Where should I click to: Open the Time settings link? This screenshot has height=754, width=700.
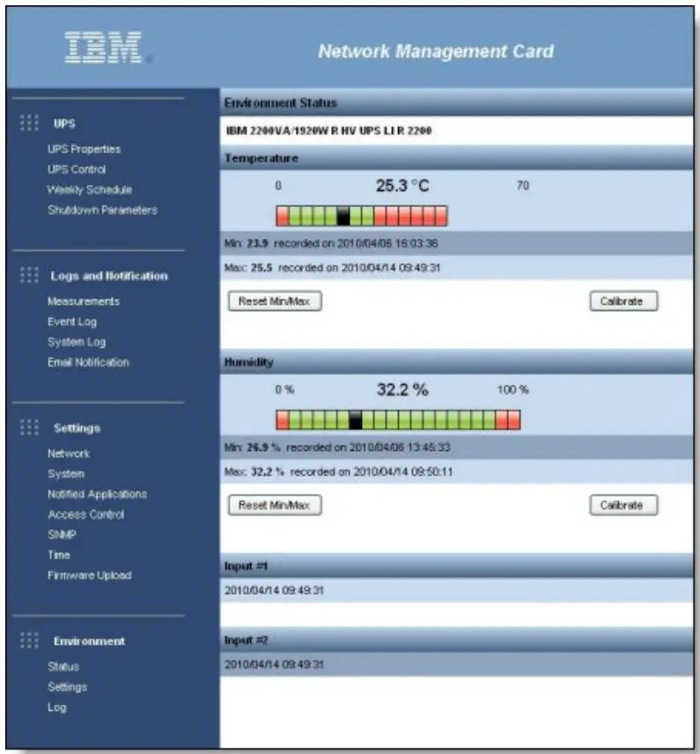(x=59, y=555)
